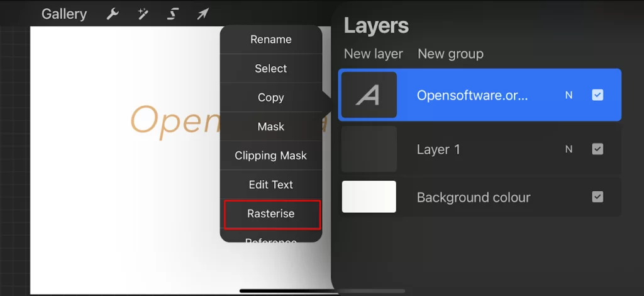This screenshot has width=644, height=296.
Task: Open the Actions wrench menu
Action: pyautogui.click(x=112, y=14)
